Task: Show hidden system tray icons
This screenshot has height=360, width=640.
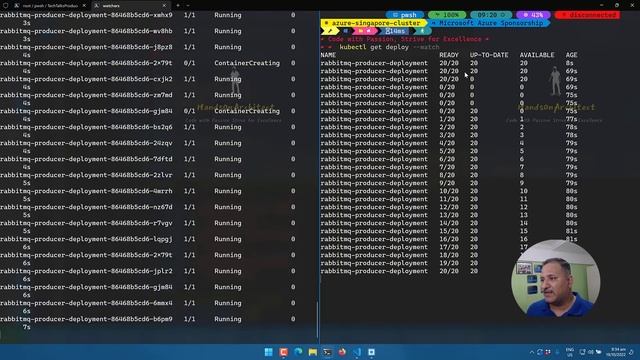Action: [532, 352]
